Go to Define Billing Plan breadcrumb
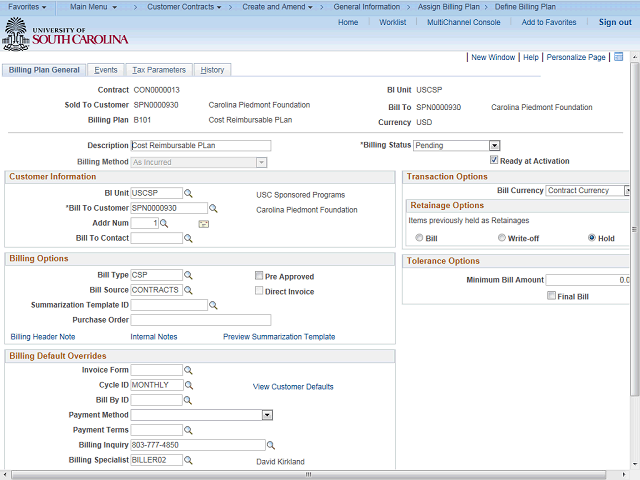This screenshot has width=640, height=480. tap(525, 7)
